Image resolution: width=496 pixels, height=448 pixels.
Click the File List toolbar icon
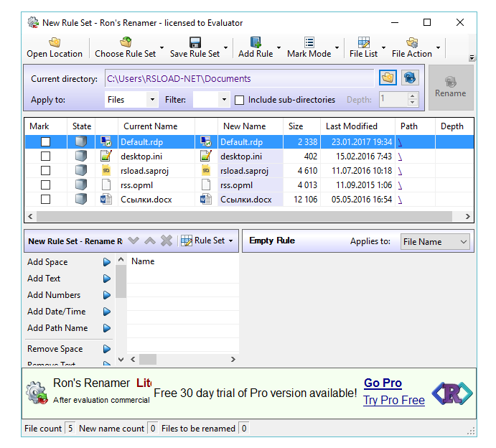click(363, 42)
